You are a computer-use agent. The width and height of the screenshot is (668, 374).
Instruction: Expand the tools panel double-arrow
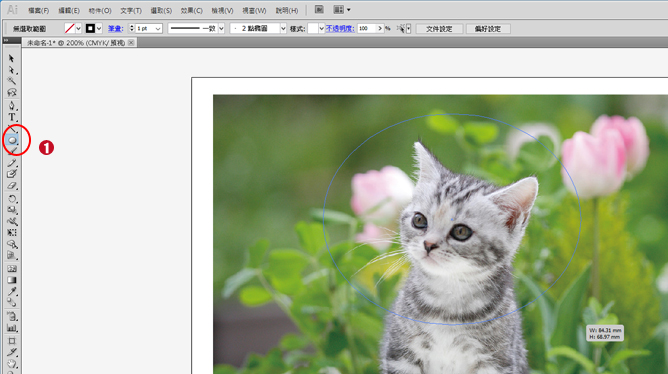(6, 40)
